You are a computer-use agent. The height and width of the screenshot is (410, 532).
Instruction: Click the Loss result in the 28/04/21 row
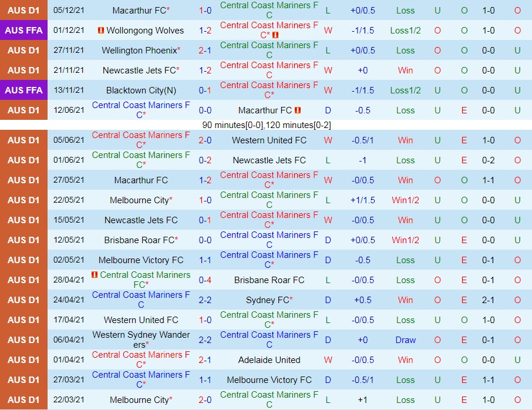click(405, 280)
